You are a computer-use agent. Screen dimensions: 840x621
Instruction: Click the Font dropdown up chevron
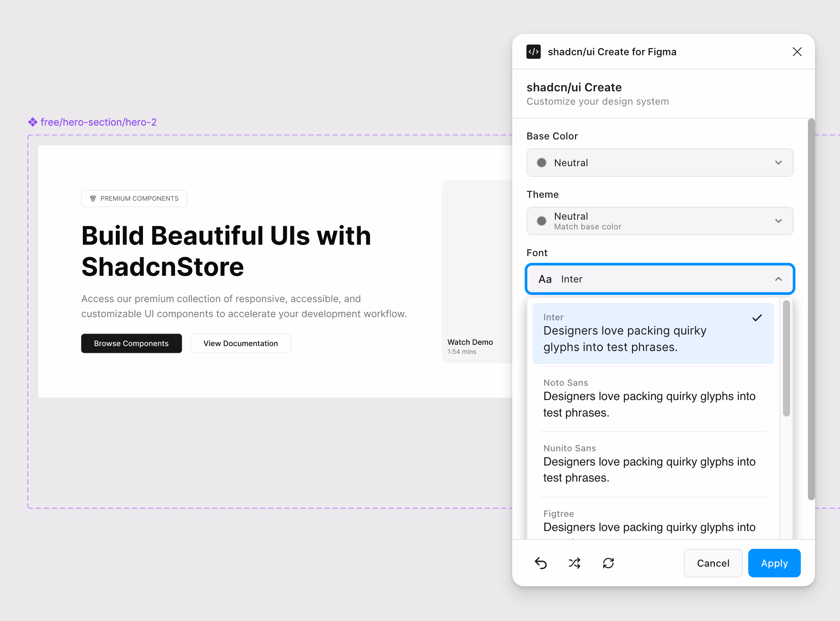pyautogui.click(x=779, y=279)
